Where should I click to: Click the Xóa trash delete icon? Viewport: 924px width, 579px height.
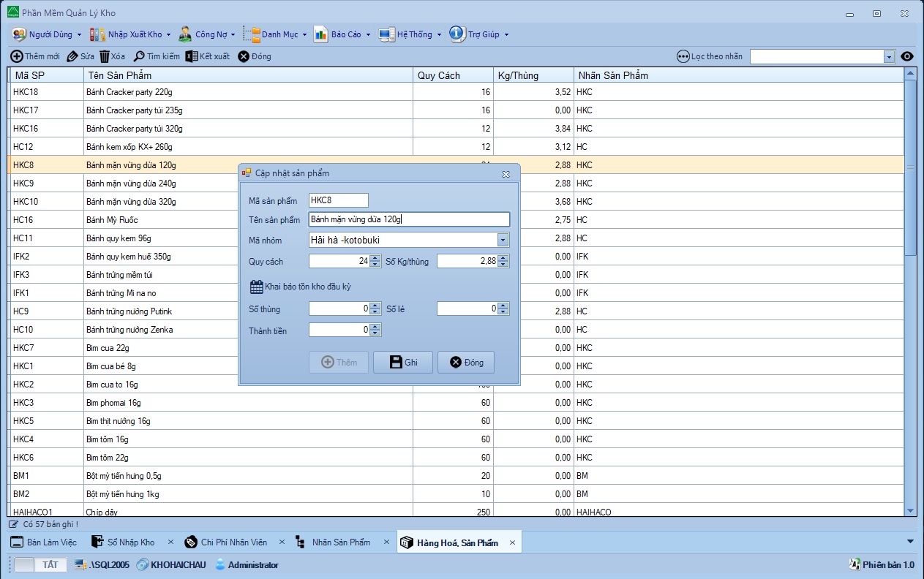pos(105,56)
